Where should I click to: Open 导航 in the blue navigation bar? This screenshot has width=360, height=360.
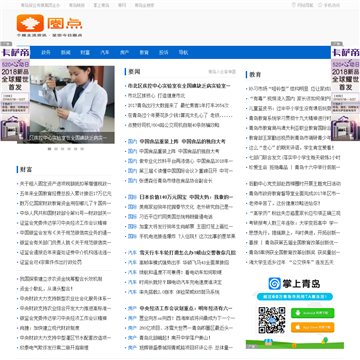(x=183, y=52)
